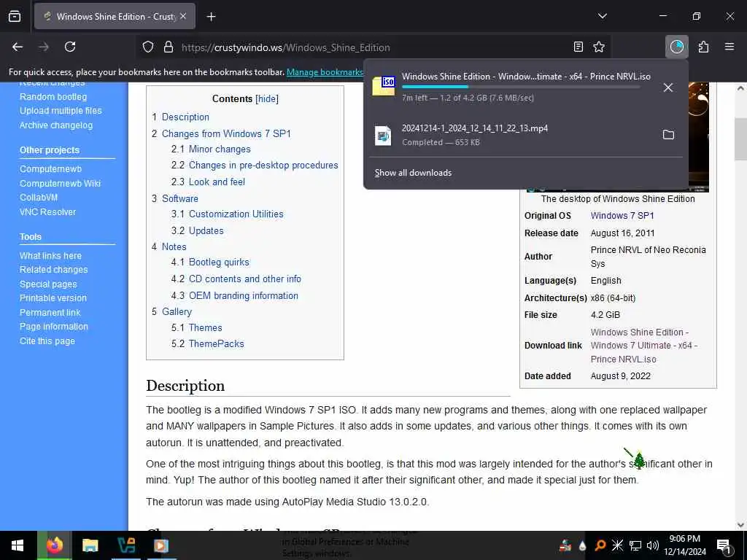
Task: Open Firefox application menu
Action: 729,47
